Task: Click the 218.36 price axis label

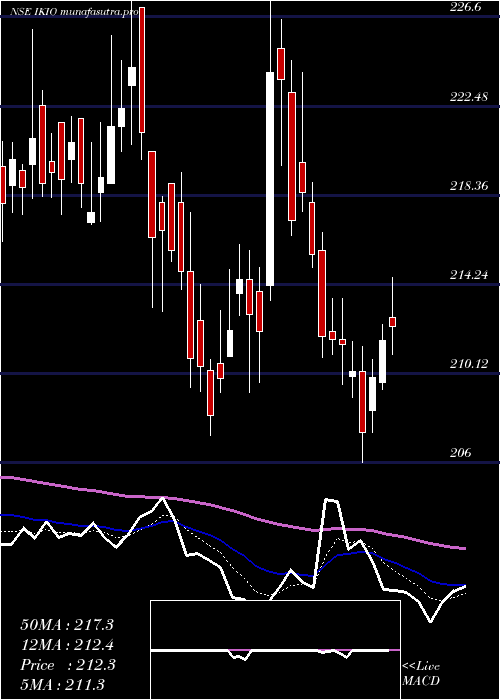Action: (469, 186)
